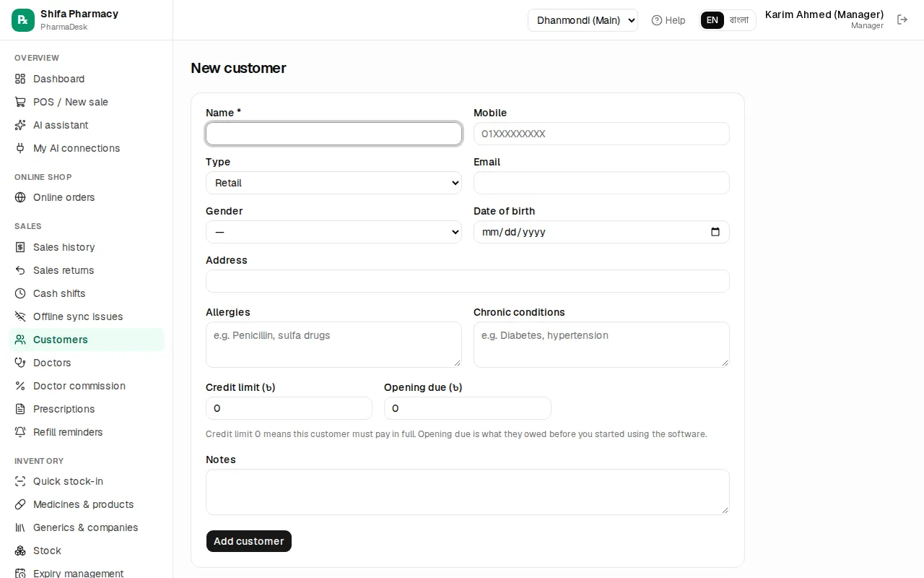
Task: Open the Gender dropdown
Action: pos(334,232)
